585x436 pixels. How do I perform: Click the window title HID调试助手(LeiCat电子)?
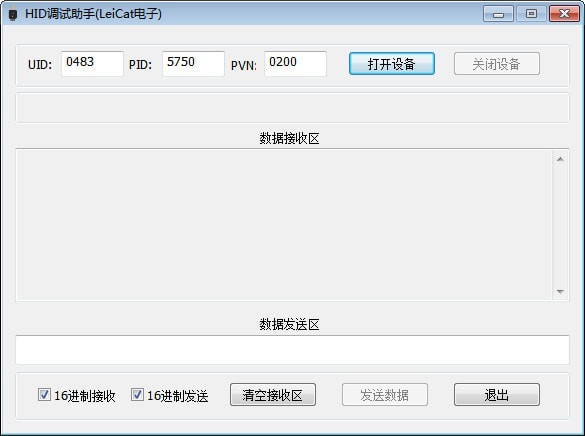click(93, 14)
